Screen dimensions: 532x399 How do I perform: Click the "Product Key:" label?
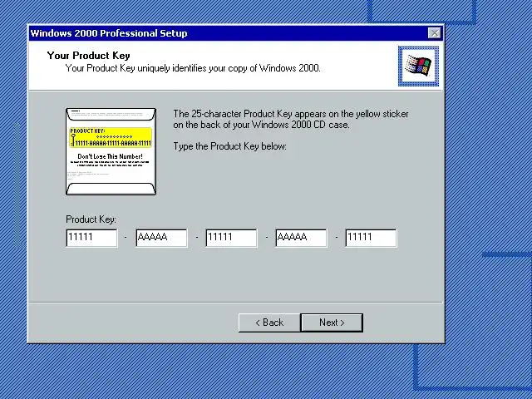coord(91,219)
